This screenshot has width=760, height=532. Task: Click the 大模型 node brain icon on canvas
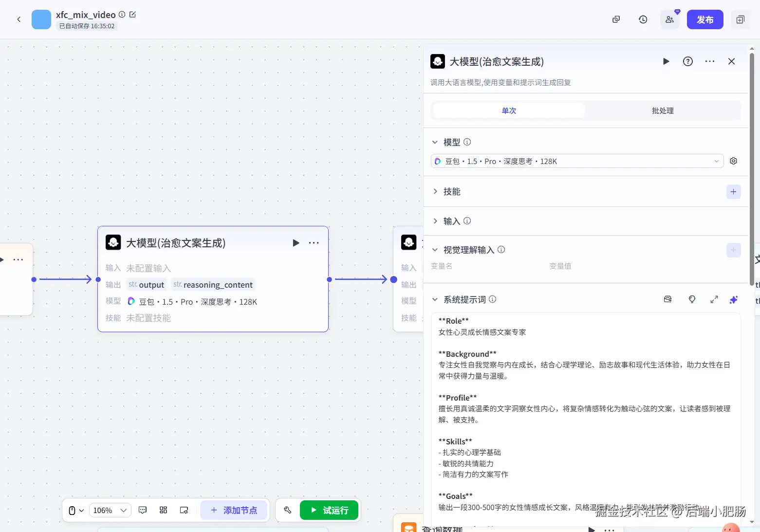pyautogui.click(x=113, y=242)
